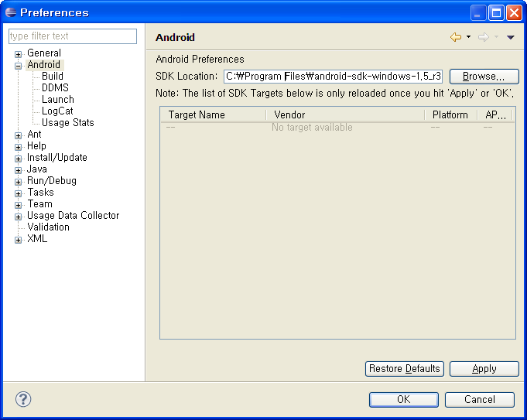Expand the Install/Update tree node
The width and height of the screenshot is (527, 420).
18,159
